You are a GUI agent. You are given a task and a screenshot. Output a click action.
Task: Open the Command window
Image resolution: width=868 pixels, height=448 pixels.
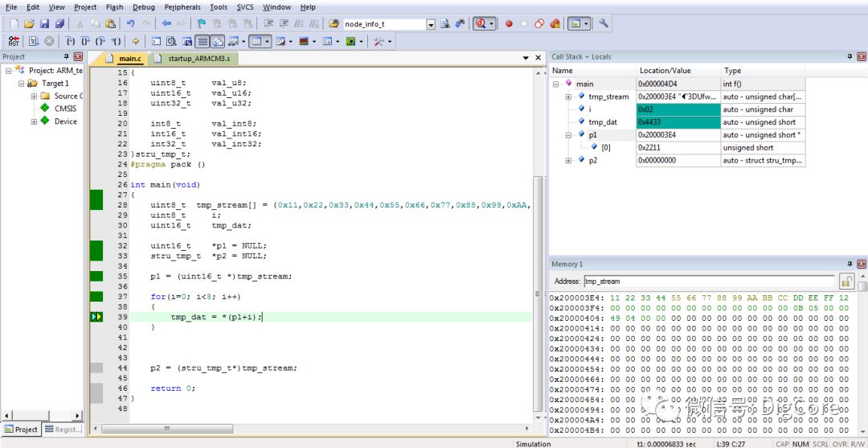coord(156,42)
